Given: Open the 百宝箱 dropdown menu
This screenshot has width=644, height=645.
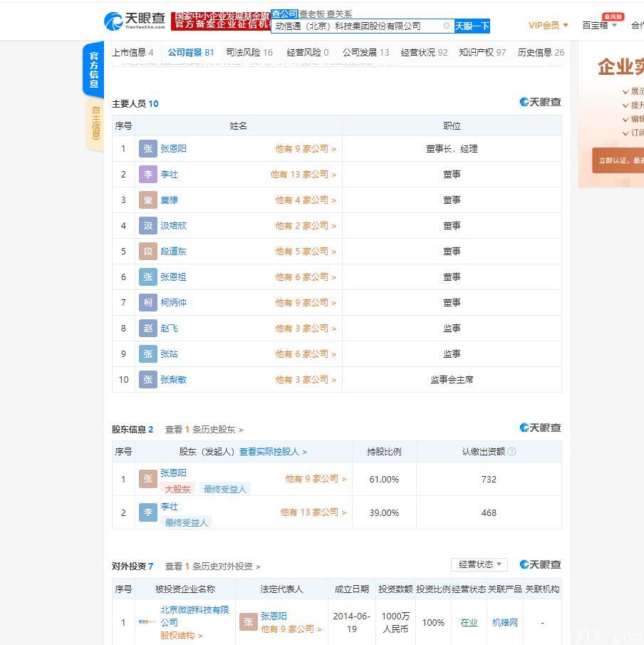Looking at the screenshot, I should pyautogui.click(x=599, y=26).
